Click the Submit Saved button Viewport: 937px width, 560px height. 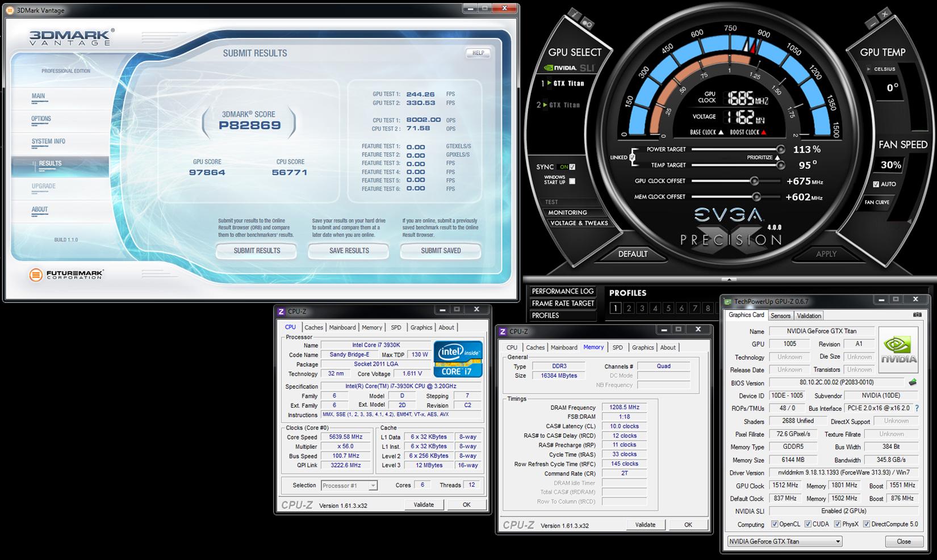pyautogui.click(x=441, y=251)
